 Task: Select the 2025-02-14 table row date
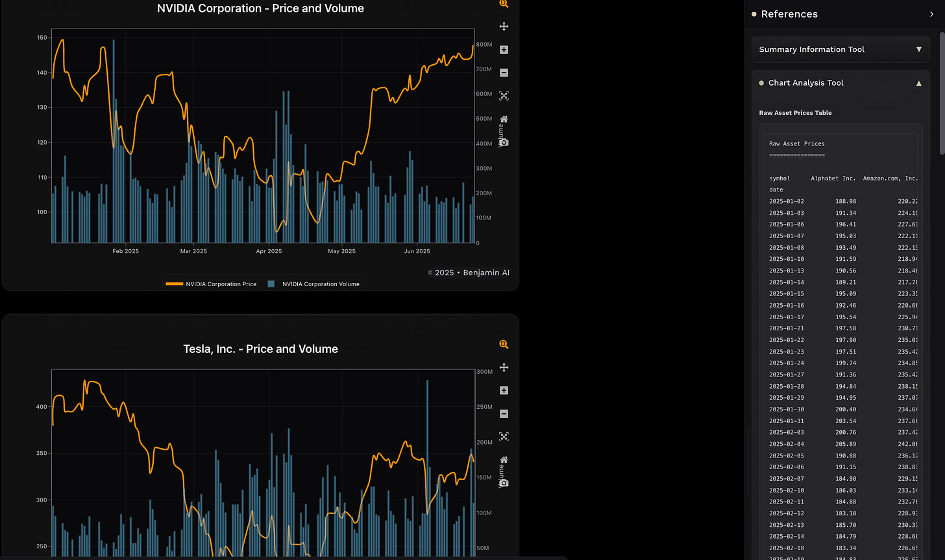tap(787, 537)
